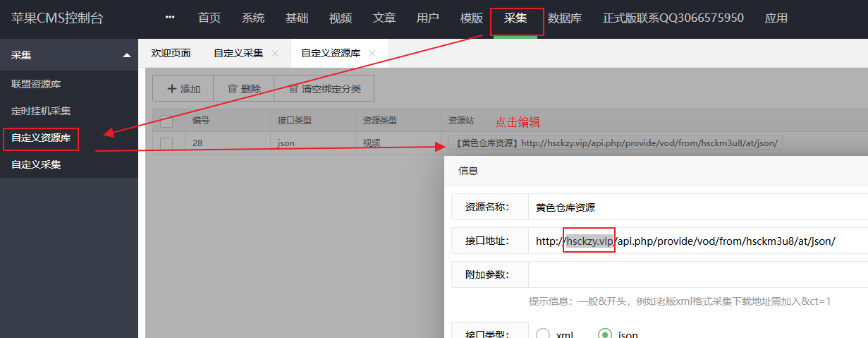The height and width of the screenshot is (338, 868).
Task: Close the 自定义资源库 tab
Action: point(372,53)
